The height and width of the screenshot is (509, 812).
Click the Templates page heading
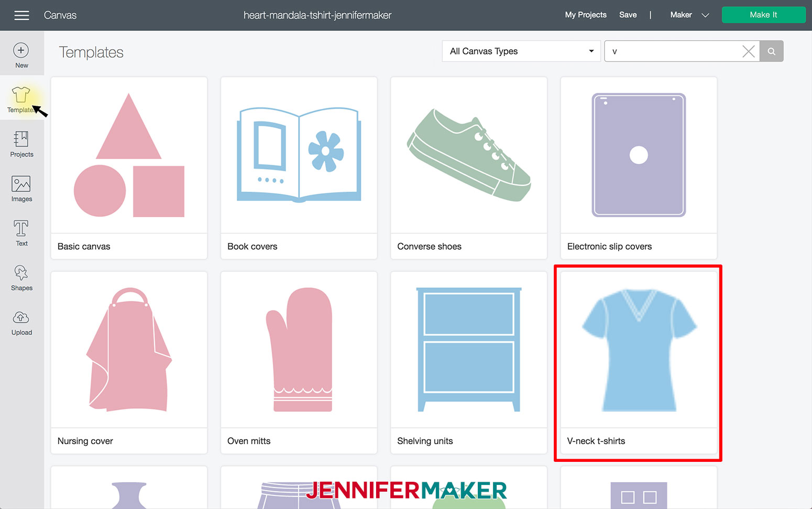[x=91, y=52]
